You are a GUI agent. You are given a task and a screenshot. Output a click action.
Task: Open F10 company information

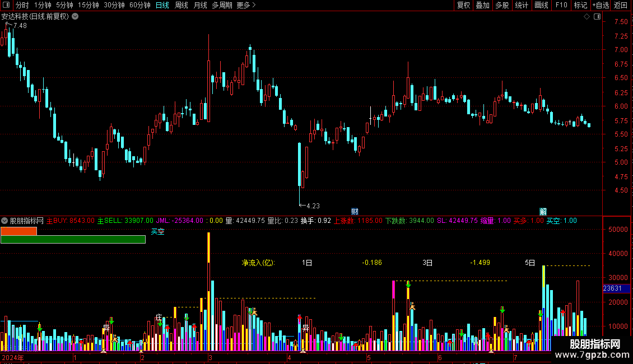(x=561, y=5)
